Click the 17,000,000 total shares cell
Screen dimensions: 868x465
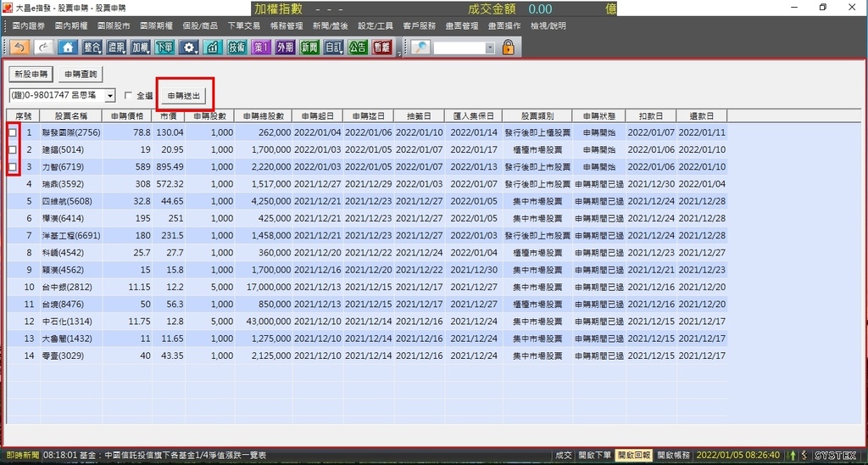(x=264, y=287)
